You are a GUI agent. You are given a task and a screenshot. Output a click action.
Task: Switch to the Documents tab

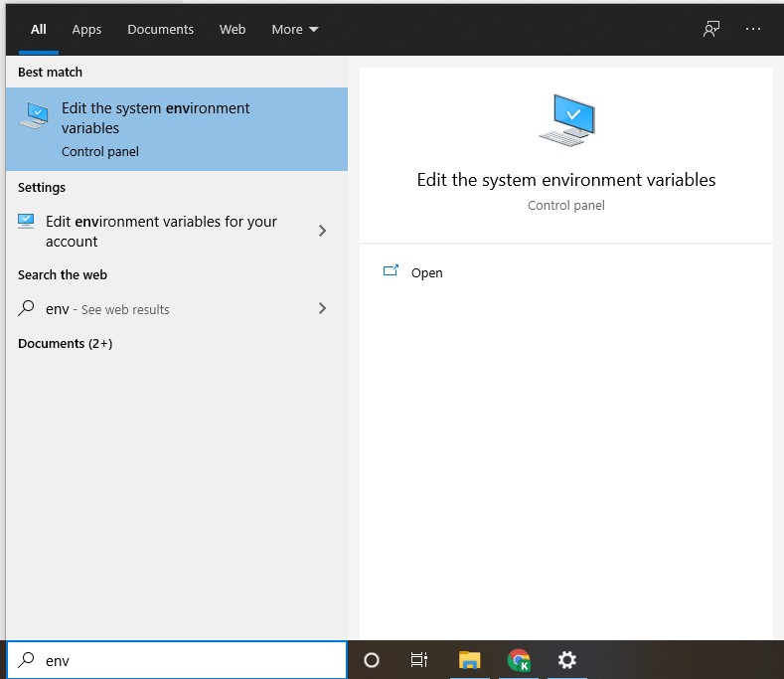(x=160, y=29)
